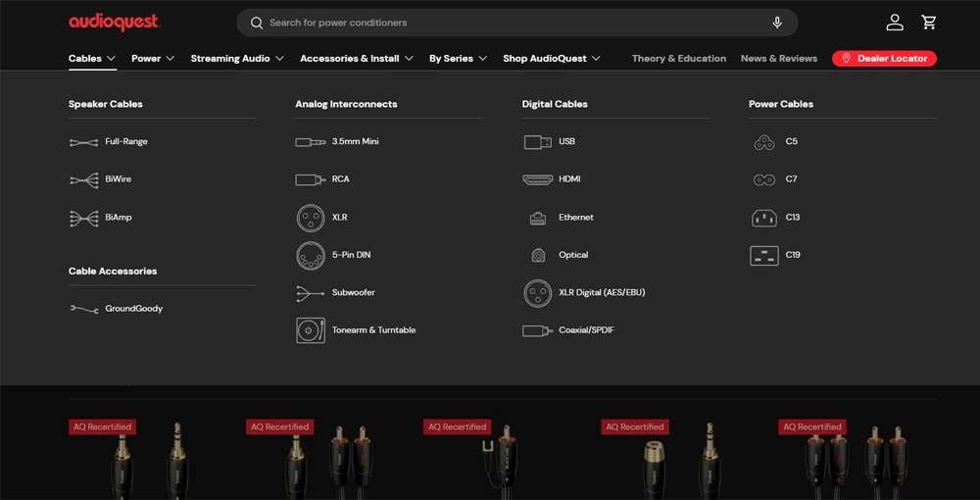Collapse the Cables menu chevron
This screenshot has height=500, width=980.
[x=112, y=58]
